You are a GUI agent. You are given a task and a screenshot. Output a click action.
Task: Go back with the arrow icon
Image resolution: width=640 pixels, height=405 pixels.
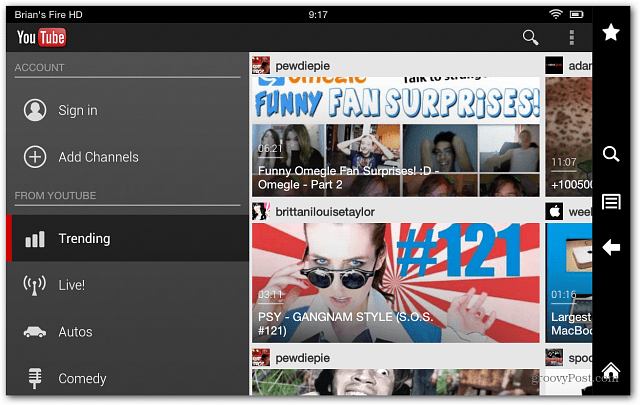point(611,247)
